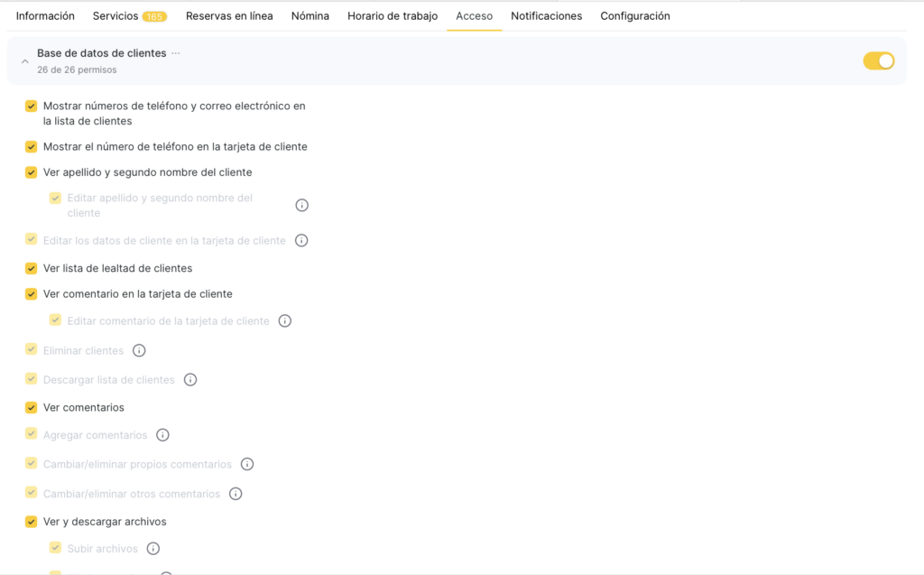This screenshot has height=575, width=924.
Task: Click info icon for Editar apellido y segundo nombre
Action: [302, 205]
